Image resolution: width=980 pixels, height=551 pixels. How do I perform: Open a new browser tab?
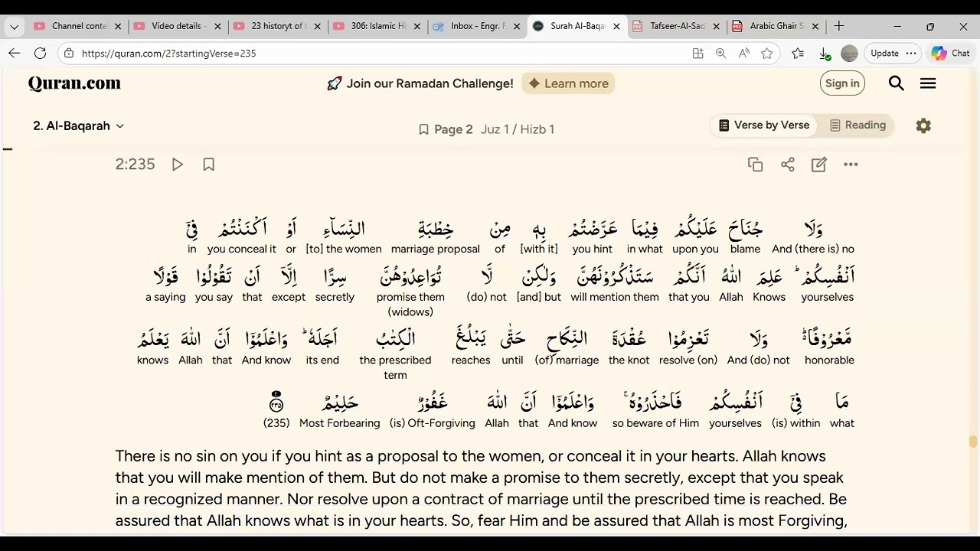[x=839, y=26]
